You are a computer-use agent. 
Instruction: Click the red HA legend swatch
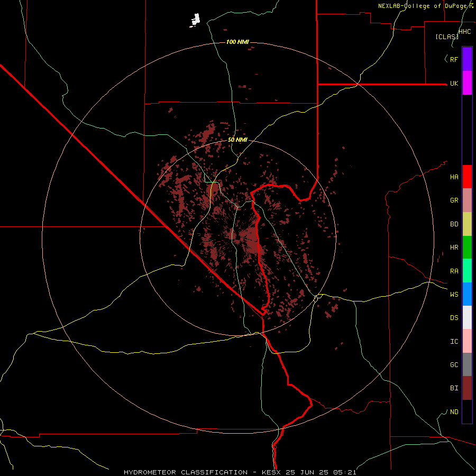click(x=467, y=177)
